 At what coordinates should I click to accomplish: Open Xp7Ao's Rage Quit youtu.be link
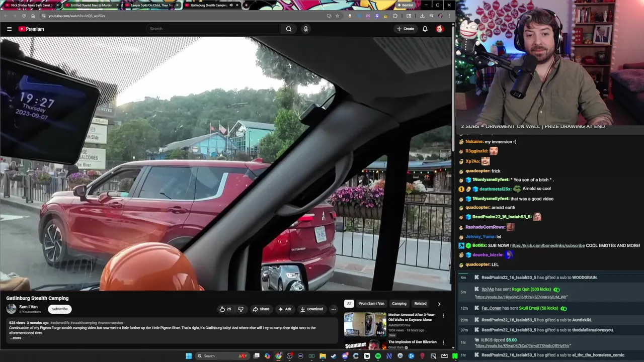(521, 297)
